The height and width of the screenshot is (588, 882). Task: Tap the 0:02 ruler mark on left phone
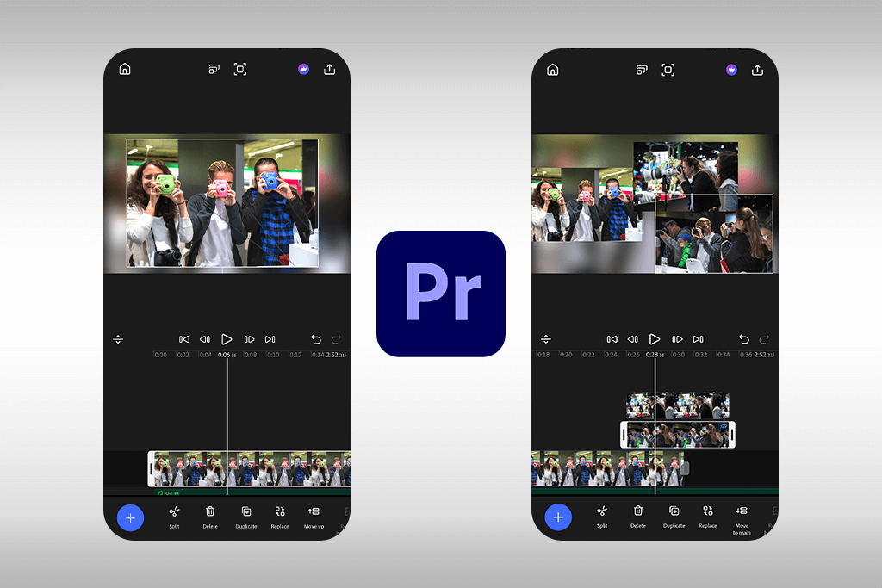click(183, 355)
